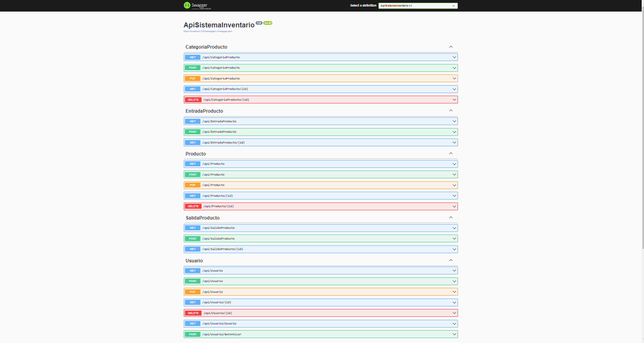Viewport: 644px width, 343px height.
Task: Expand arrow on GET /api/Producto/{id} row
Action: (x=454, y=196)
